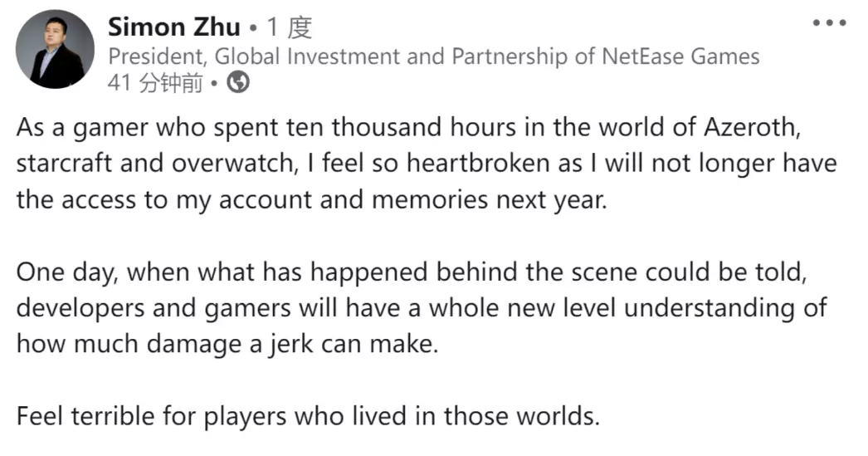Click the words NetEase Games in the headline
This screenshot has width=868, height=456.
[x=680, y=56]
